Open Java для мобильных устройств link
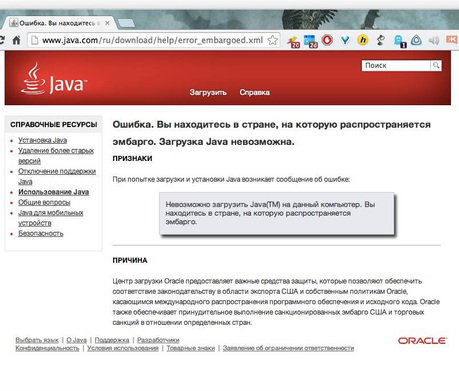This screenshot has width=459, height=391. (51, 218)
